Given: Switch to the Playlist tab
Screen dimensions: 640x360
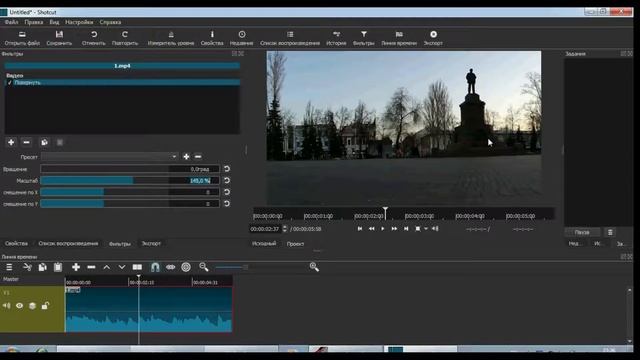Looking at the screenshot, I should tap(68, 243).
